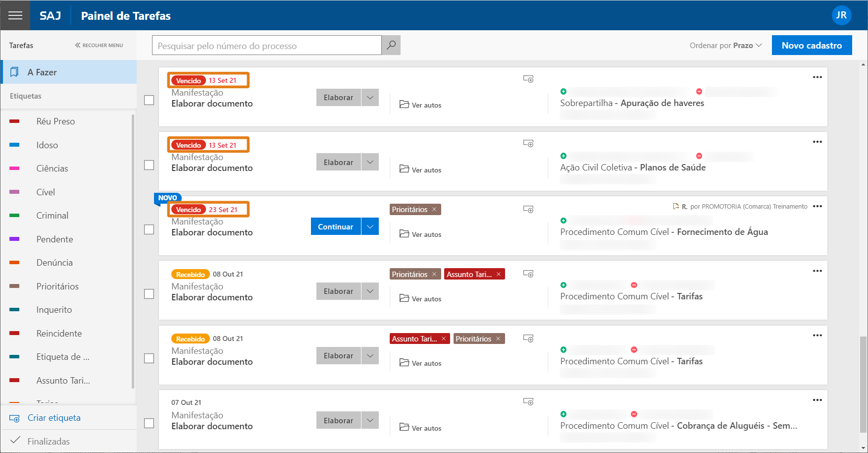The image size is (868, 453).
Task: Expand Elaborar dropdown arrow on Sobrepartilha task
Action: (370, 98)
